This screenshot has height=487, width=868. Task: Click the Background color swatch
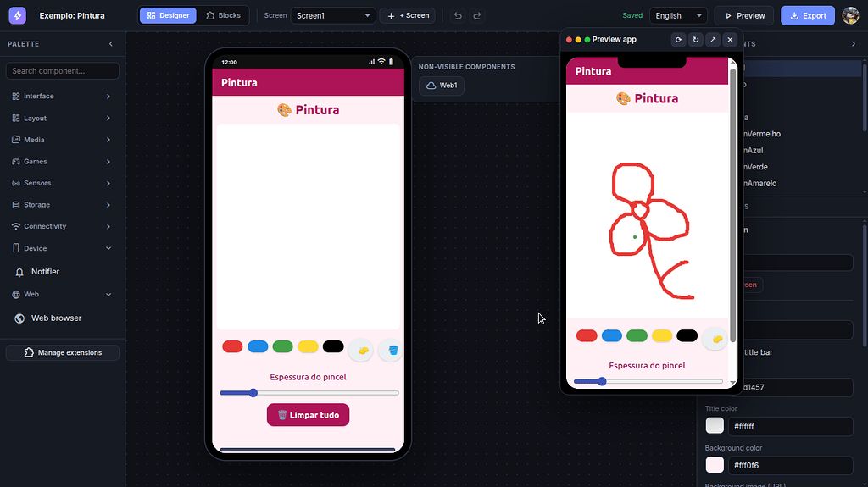tap(715, 465)
